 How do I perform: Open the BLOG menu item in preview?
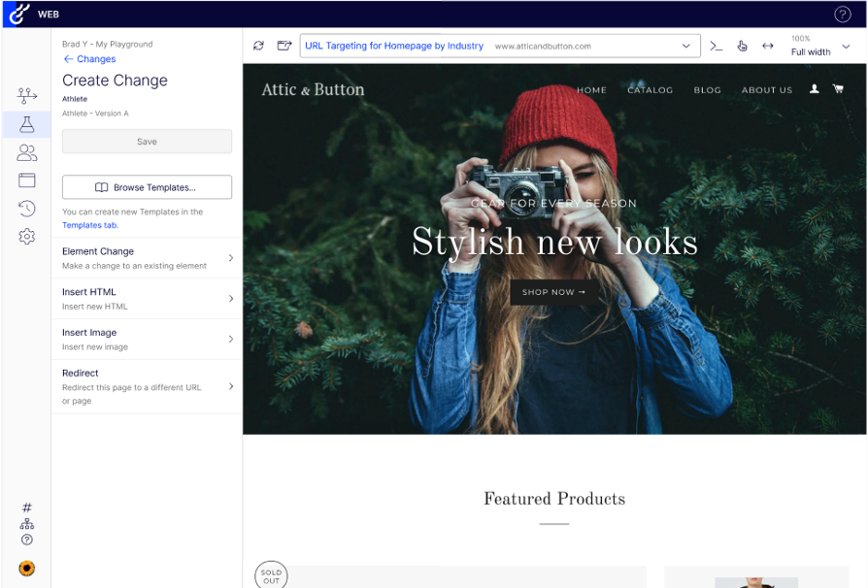[707, 89]
